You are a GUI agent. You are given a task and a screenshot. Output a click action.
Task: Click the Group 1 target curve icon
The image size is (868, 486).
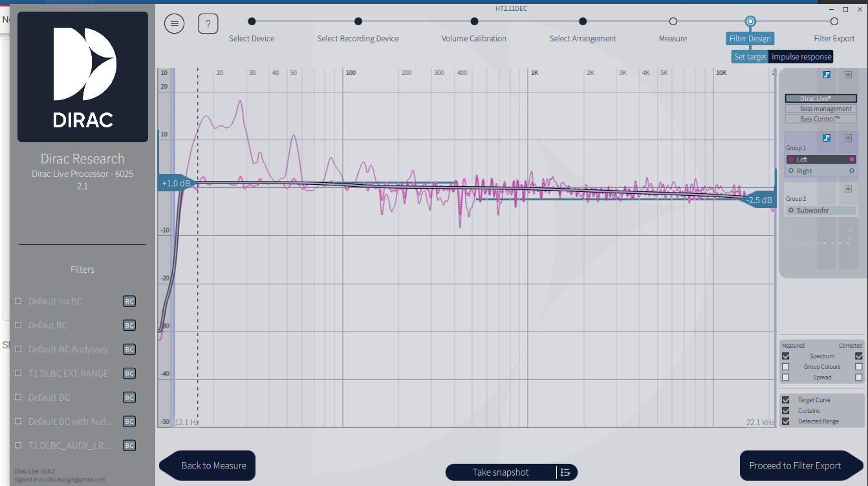click(826, 138)
